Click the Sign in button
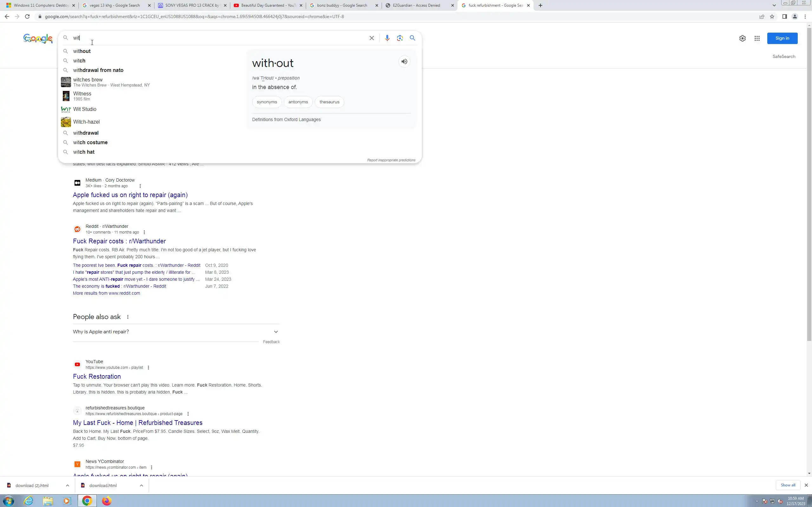Image resolution: width=812 pixels, height=507 pixels. coord(782,38)
